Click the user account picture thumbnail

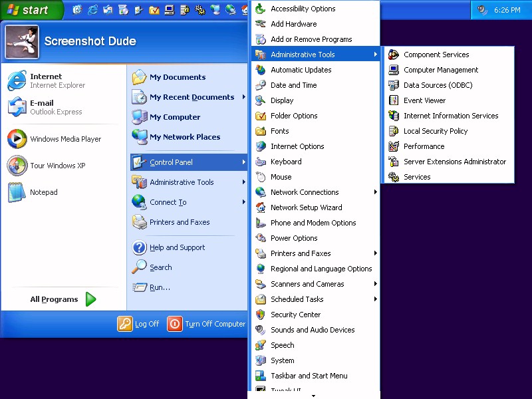click(22, 41)
